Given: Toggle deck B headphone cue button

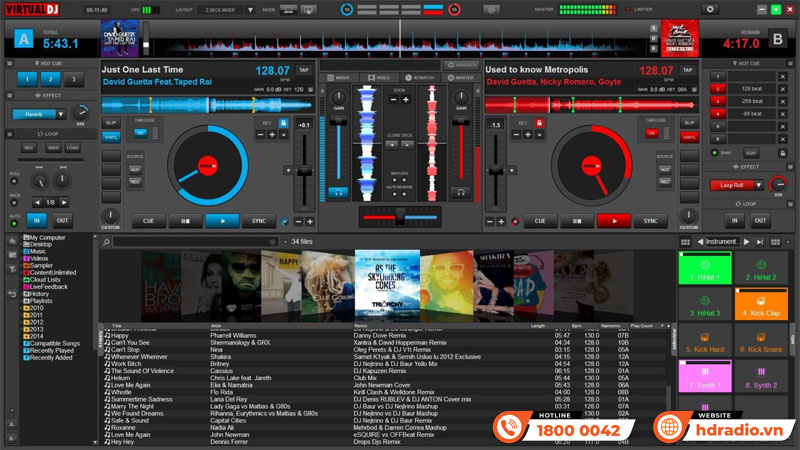Looking at the screenshot, I should [x=461, y=192].
